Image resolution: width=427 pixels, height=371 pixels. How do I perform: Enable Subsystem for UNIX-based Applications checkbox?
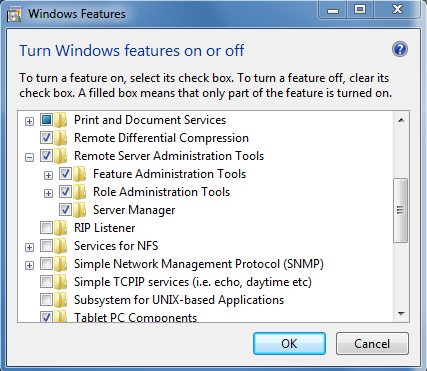[x=46, y=299]
